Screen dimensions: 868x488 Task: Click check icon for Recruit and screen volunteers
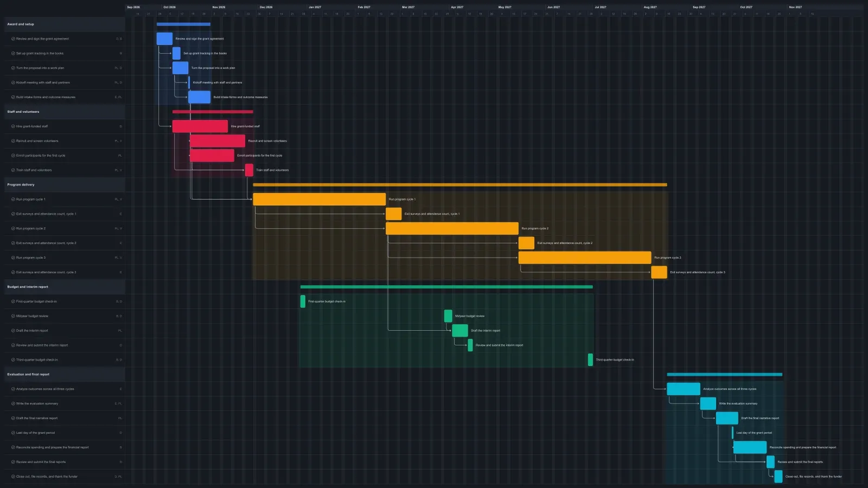pyautogui.click(x=13, y=141)
